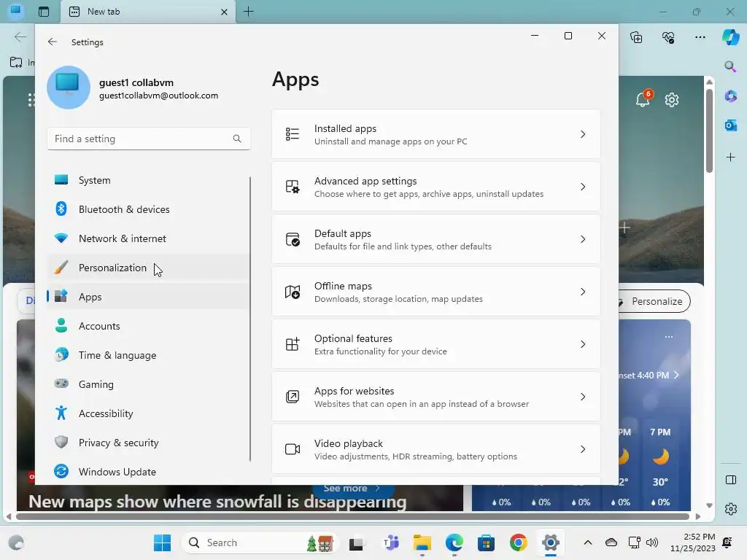The height and width of the screenshot is (560, 747).
Task: Open Edge Settings and more menu
Action: [700, 37]
